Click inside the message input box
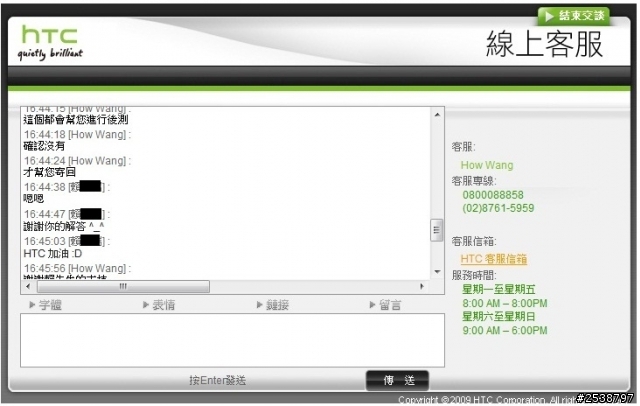This screenshot has height=406, width=640. [x=232, y=340]
